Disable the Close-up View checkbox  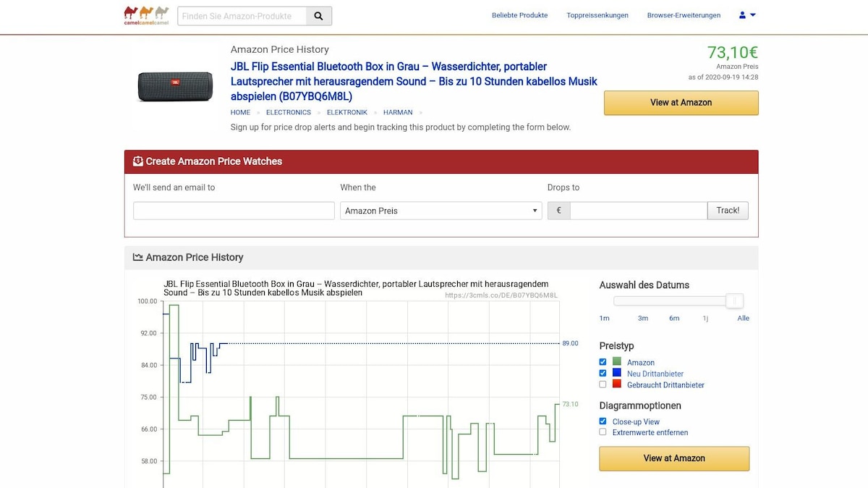(x=603, y=421)
